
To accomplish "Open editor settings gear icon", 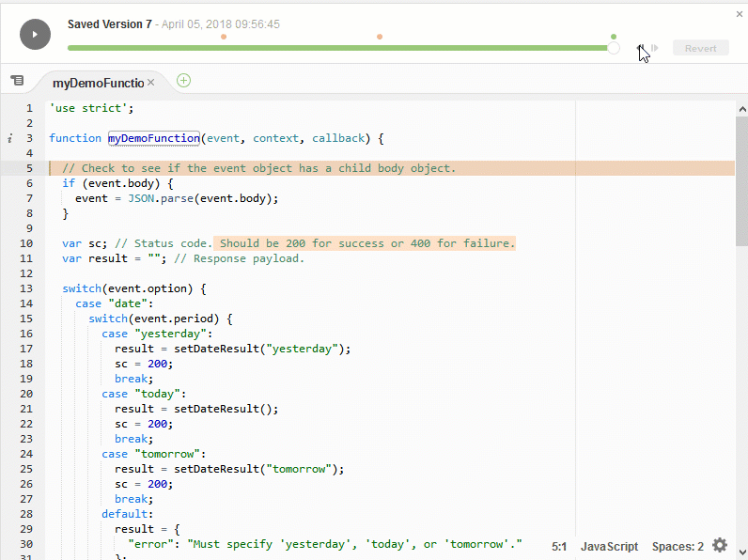I will tap(720, 546).
